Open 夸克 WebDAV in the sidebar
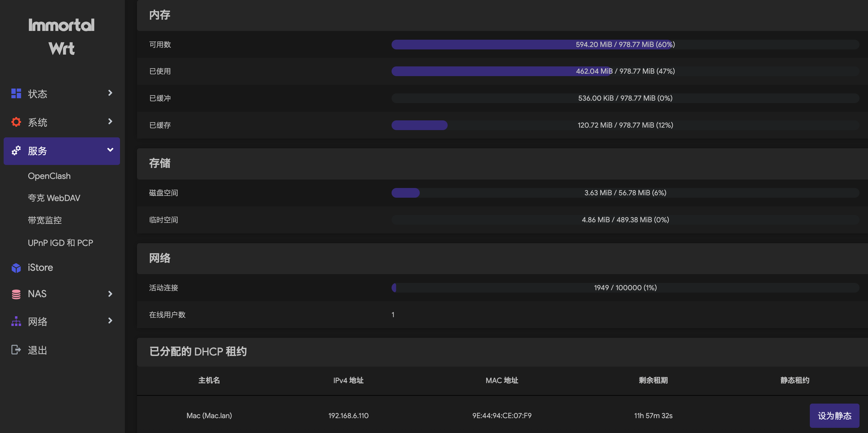Screen dimensions: 868x433 [x=54, y=198]
